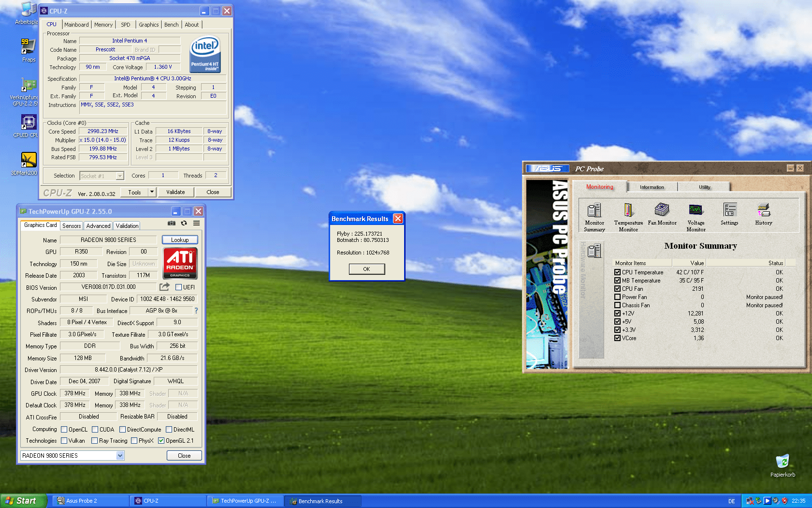The image size is (812, 508).
Task: Click Status column header in PC Probe
Action: pyautogui.click(x=745, y=263)
